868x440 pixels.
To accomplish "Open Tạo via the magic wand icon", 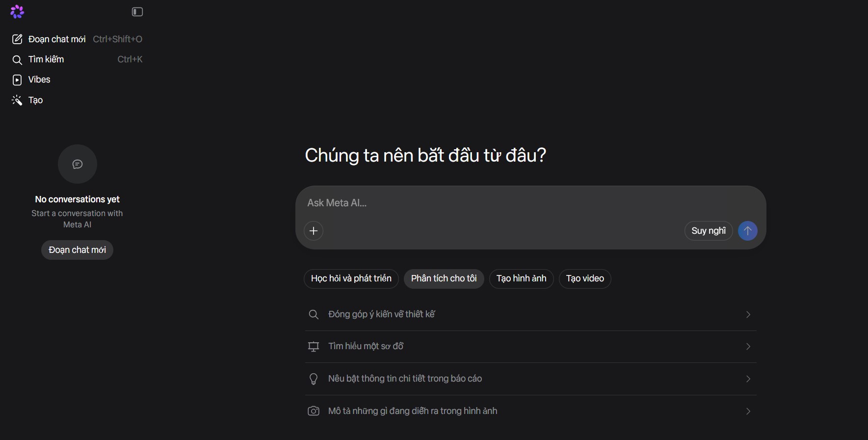I will click(17, 100).
